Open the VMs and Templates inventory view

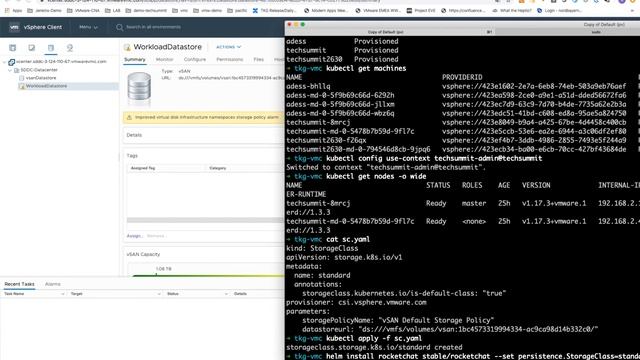point(31,48)
